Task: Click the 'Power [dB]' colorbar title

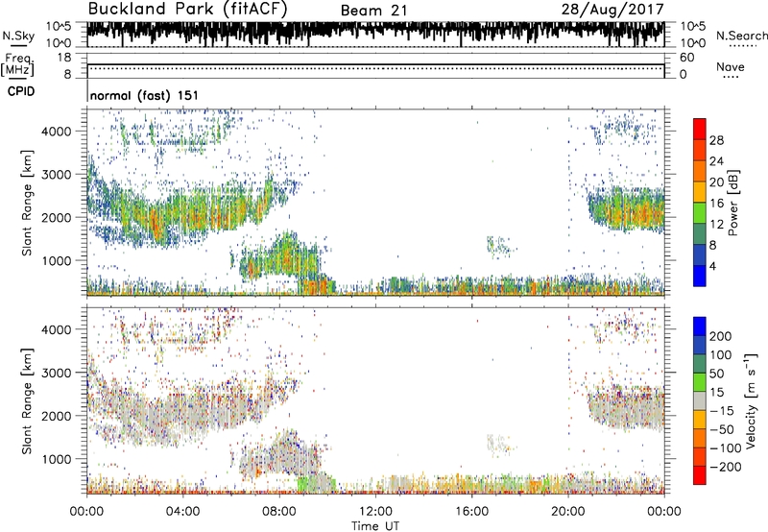Action: [733, 203]
